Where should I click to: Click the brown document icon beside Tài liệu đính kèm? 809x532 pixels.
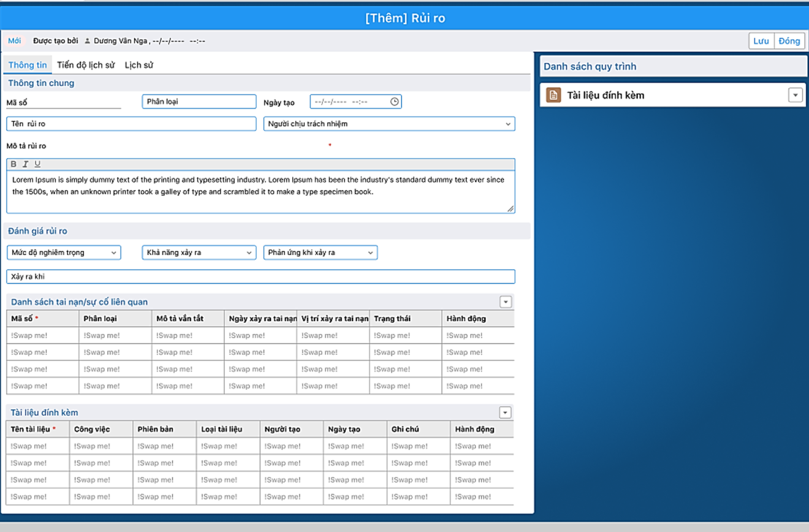pos(553,95)
